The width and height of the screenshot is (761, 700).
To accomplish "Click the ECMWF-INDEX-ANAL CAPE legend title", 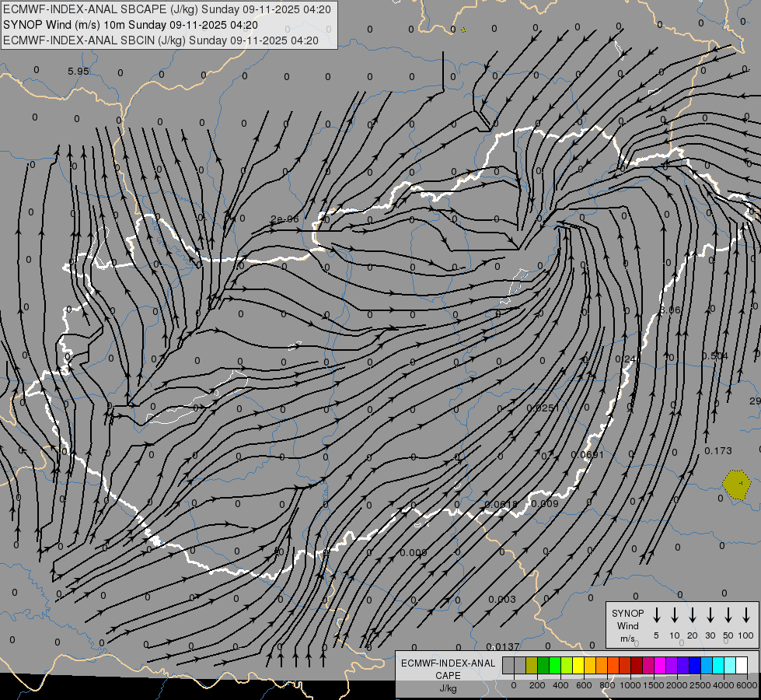I will tap(448, 669).
